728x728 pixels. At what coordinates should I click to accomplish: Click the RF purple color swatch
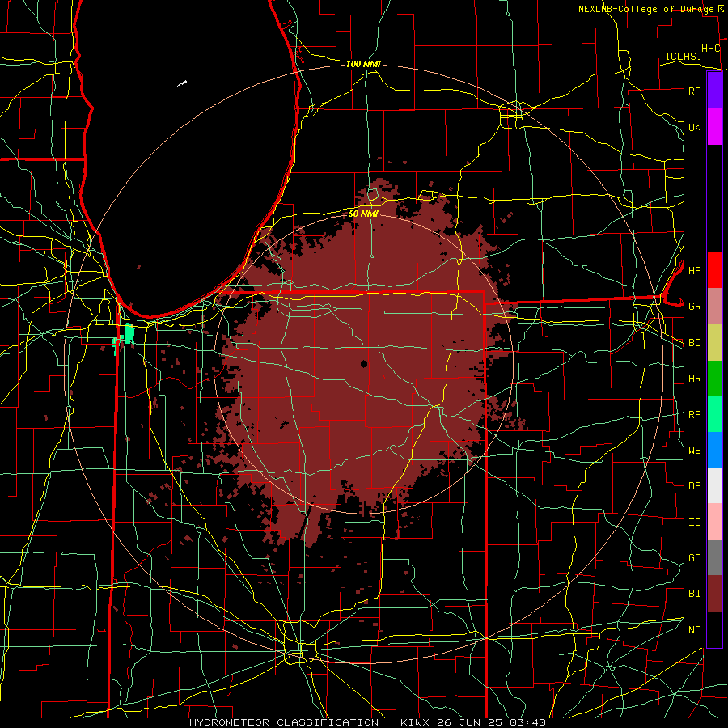[x=714, y=91]
